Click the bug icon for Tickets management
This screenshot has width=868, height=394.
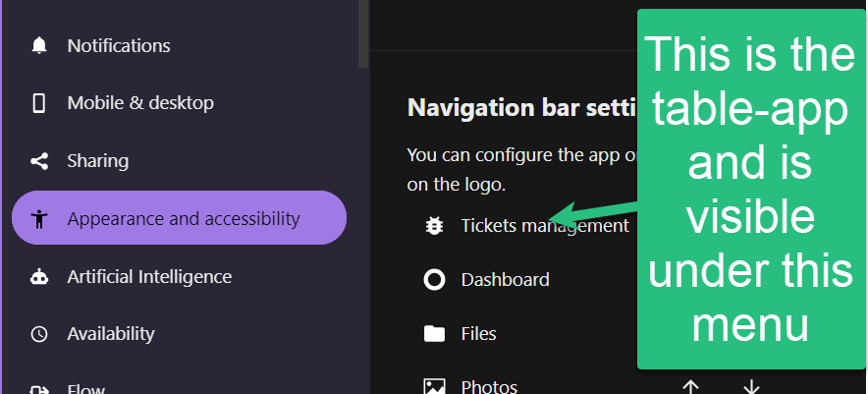pyautogui.click(x=434, y=226)
